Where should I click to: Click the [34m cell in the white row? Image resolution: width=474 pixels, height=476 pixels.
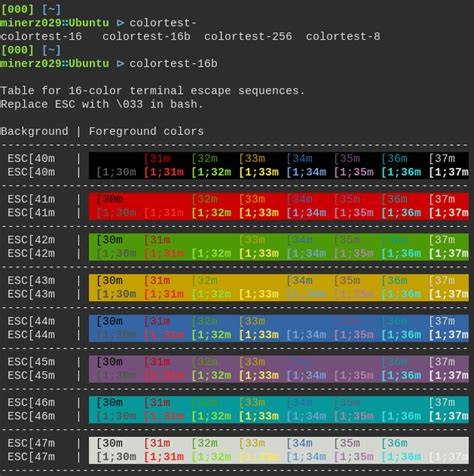pyautogui.click(x=300, y=443)
